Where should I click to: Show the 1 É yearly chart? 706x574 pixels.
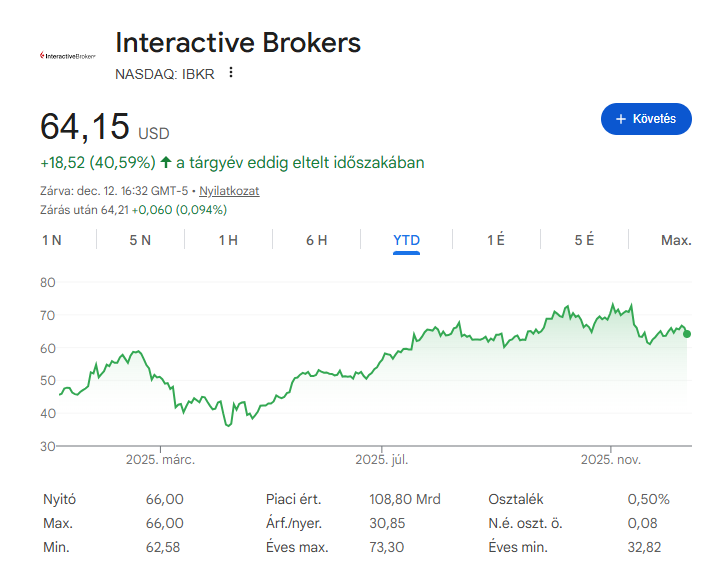pyautogui.click(x=495, y=240)
